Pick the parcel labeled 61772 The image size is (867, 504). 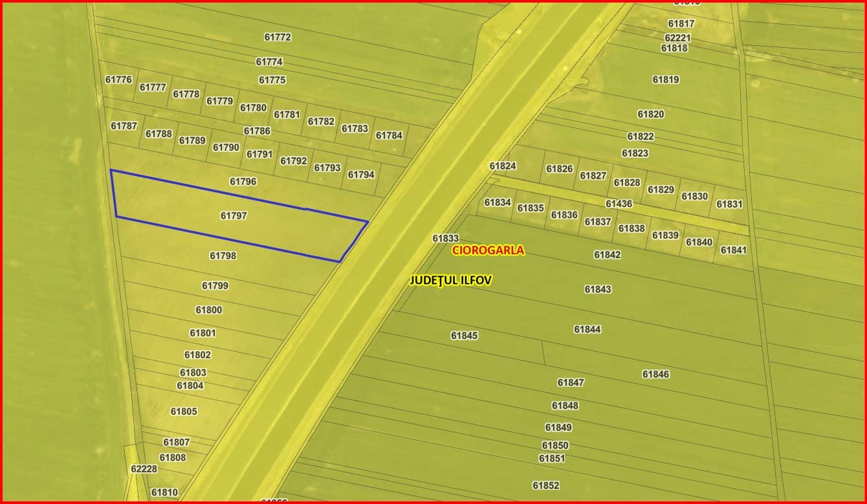click(x=278, y=37)
